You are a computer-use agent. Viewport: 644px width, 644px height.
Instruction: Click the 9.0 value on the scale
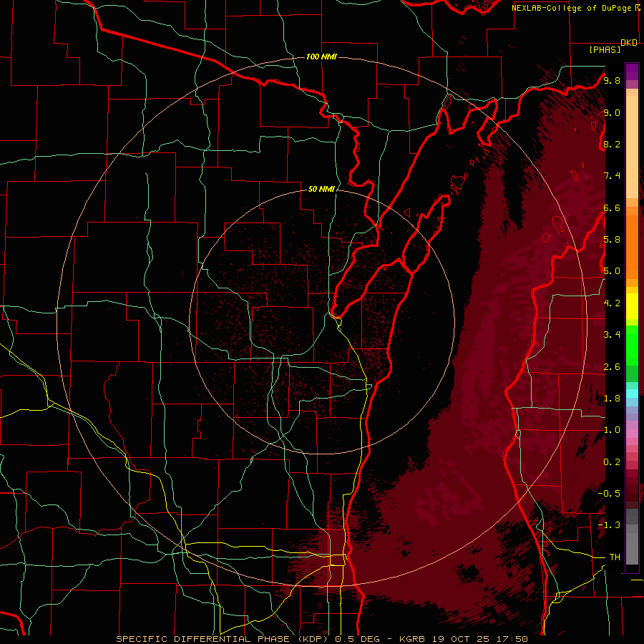pyautogui.click(x=612, y=112)
